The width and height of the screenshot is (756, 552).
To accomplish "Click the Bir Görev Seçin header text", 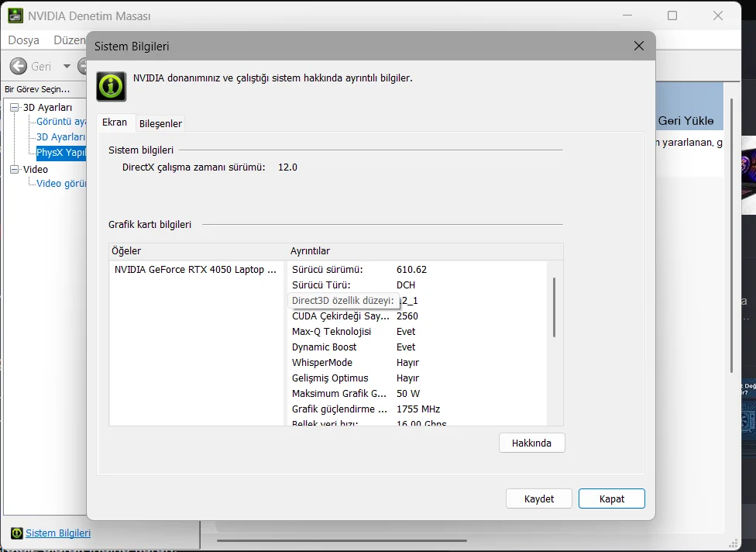I will click(x=37, y=89).
